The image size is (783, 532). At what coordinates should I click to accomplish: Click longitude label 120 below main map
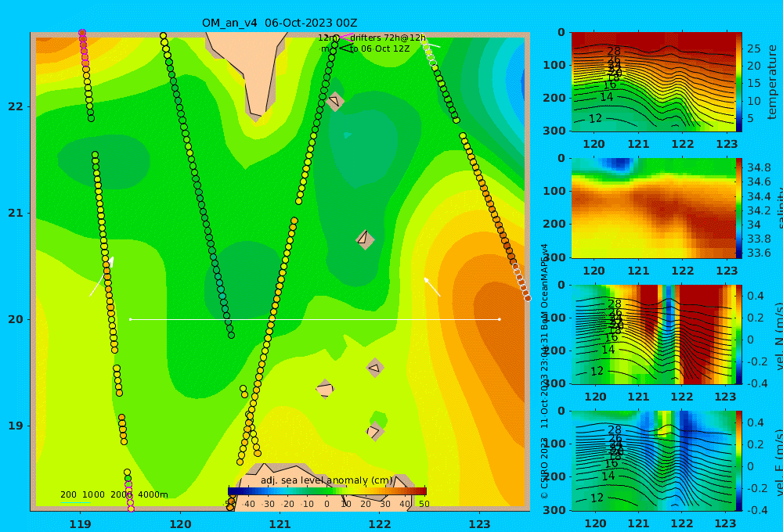tap(180, 524)
